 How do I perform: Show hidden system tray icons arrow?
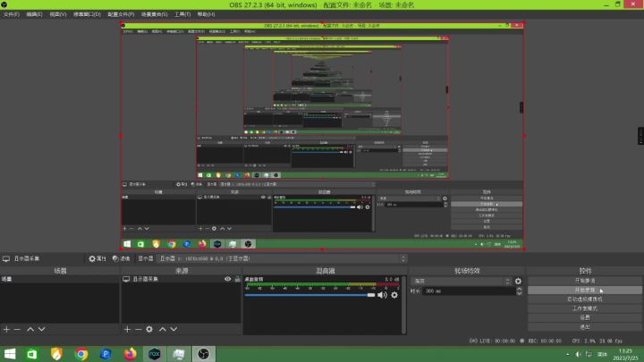click(x=568, y=354)
